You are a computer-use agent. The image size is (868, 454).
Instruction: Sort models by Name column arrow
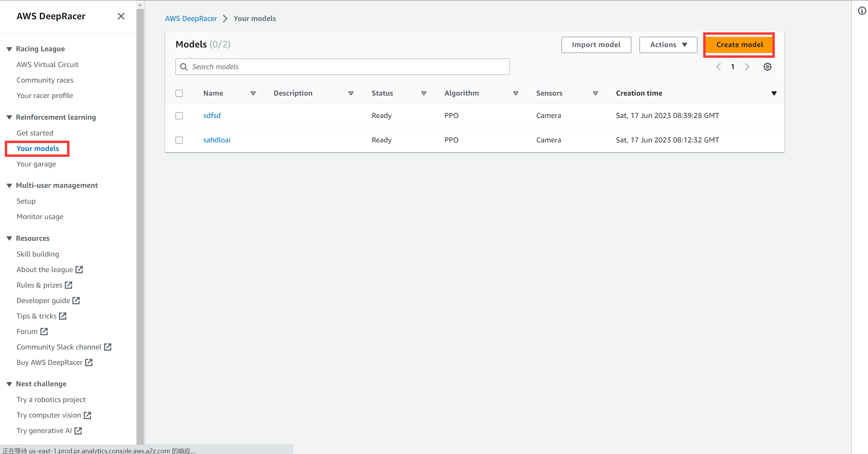point(253,94)
